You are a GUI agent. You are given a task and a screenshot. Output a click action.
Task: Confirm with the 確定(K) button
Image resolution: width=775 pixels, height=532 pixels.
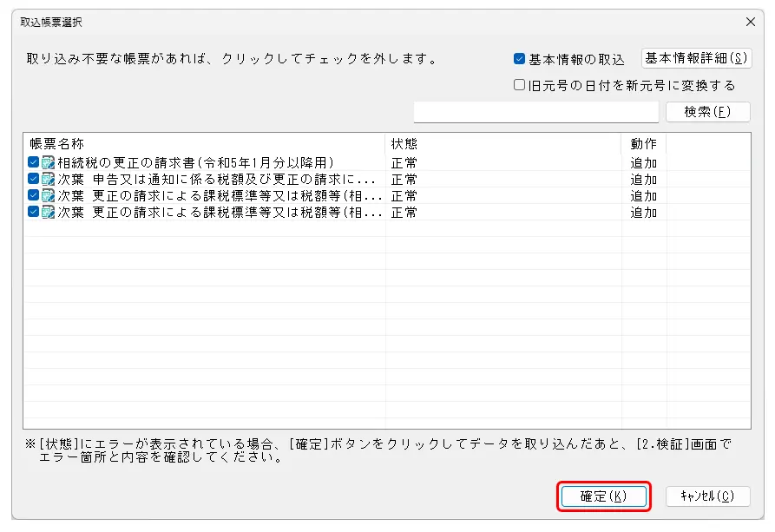point(603,496)
